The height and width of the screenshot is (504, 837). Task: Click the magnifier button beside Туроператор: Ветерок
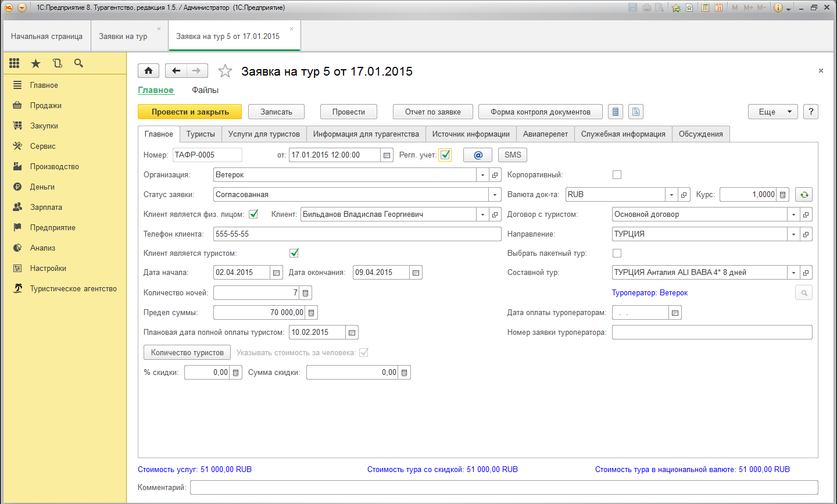(804, 293)
